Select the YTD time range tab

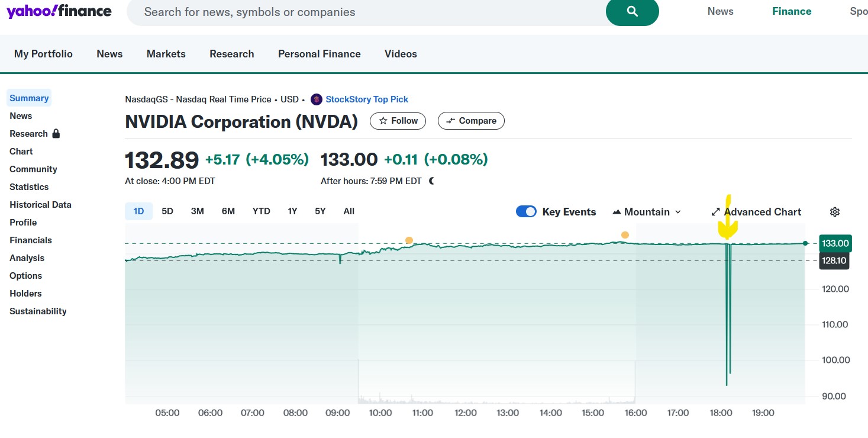[x=261, y=211]
